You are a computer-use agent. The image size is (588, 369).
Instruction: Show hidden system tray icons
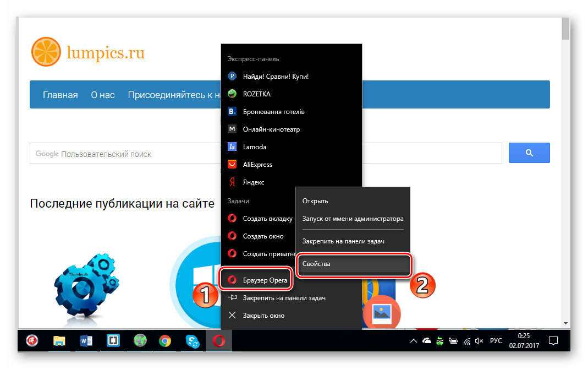point(413,341)
